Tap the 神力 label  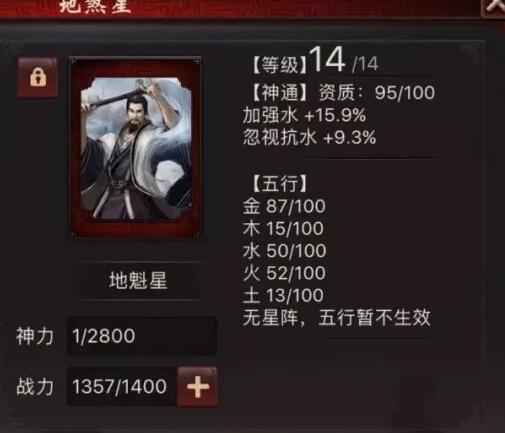pos(35,336)
